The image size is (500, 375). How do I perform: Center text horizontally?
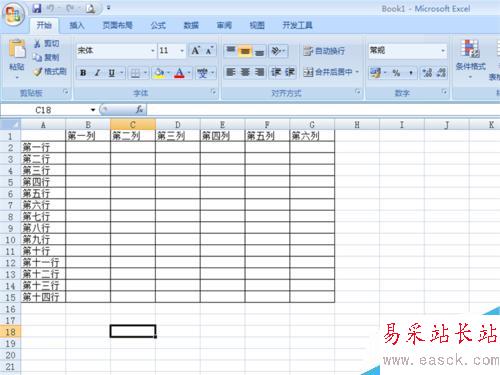(245, 72)
